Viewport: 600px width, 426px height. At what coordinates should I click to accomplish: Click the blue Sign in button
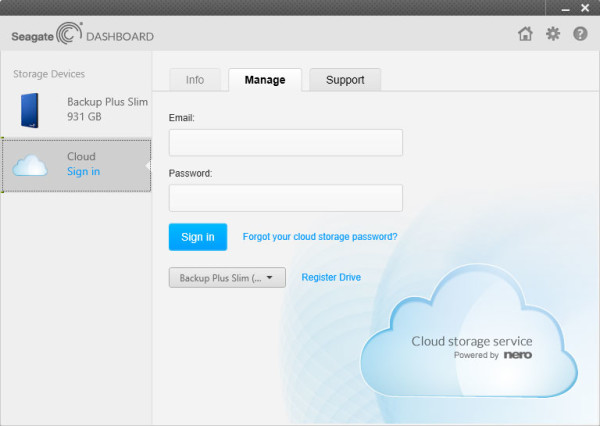[x=198, y=237]
